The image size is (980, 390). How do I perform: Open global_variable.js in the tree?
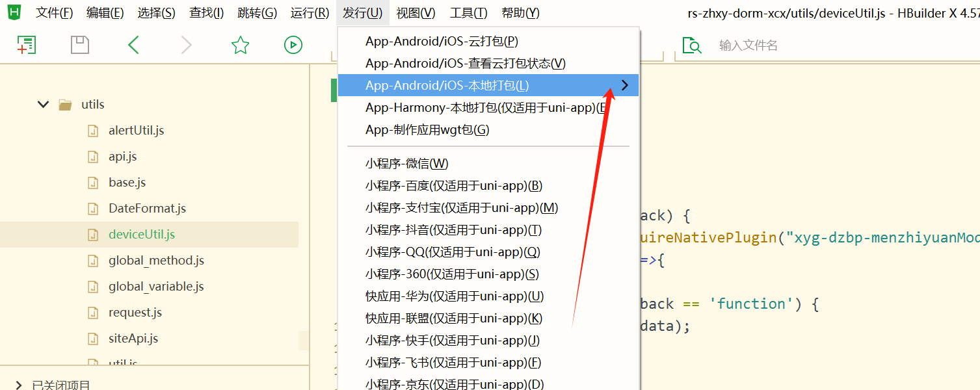pos(157,287)
